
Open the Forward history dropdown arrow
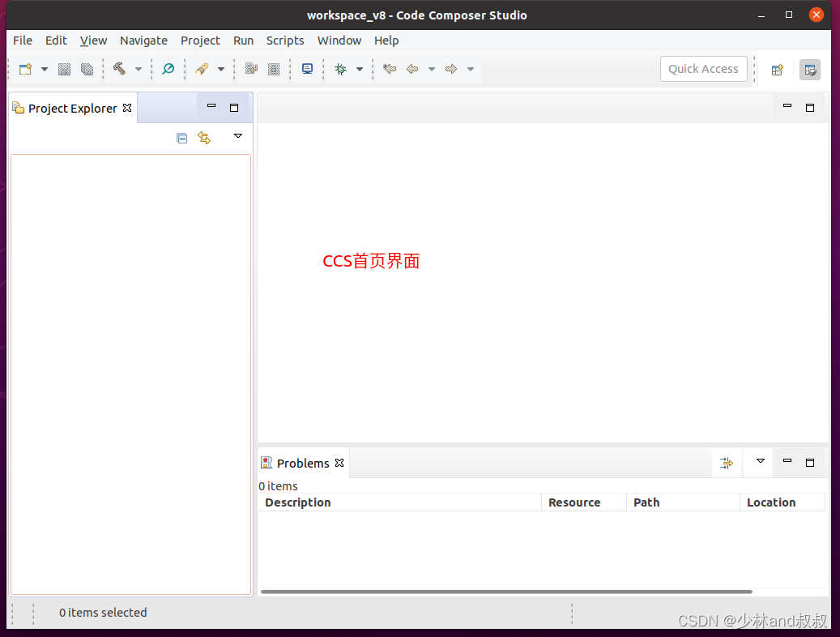click(471, 69)
